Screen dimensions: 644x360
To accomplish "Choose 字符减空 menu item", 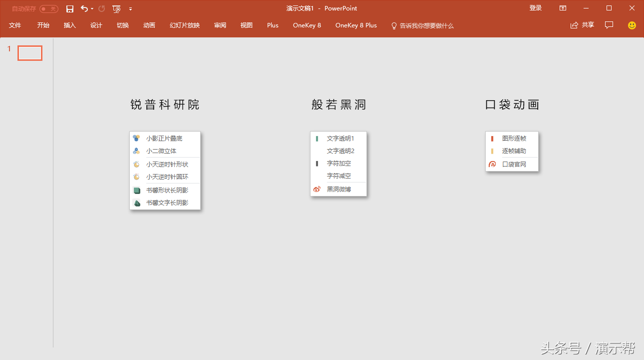I will [339, 176].
